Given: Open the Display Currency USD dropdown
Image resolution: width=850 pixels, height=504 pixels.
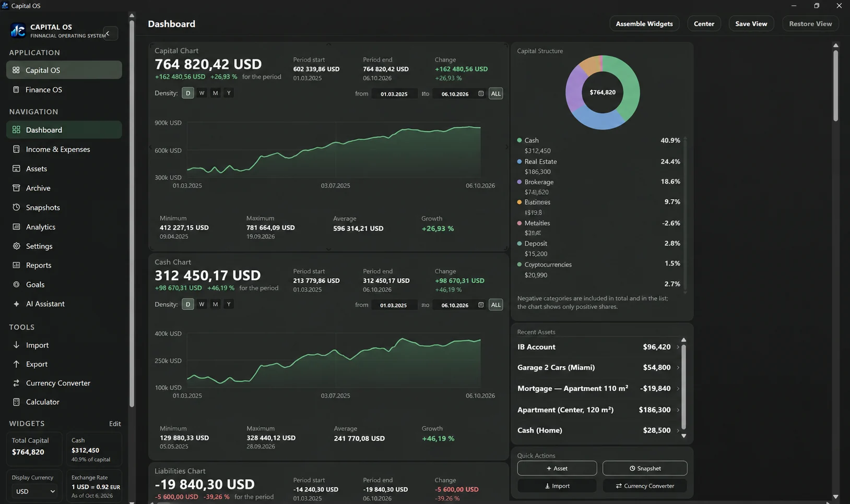Looking at the screenshot, I should coord(35,491).
